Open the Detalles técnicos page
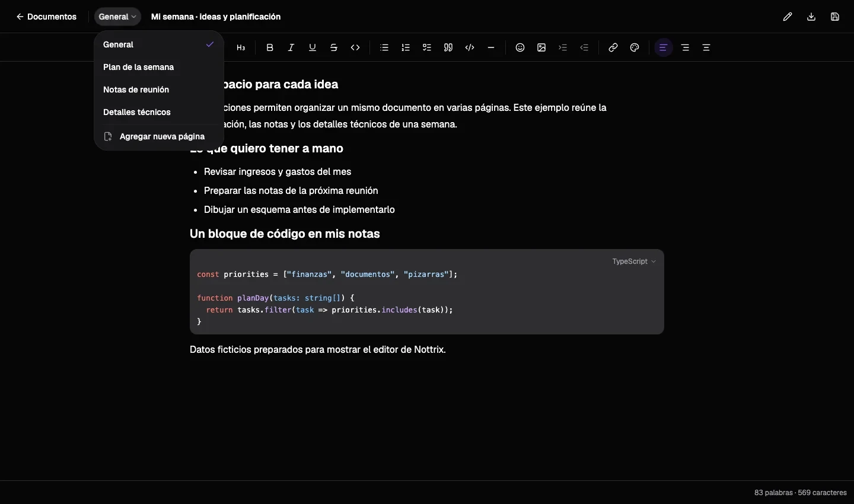The width and height of the screenshot is (854, 504). (x=158, y=112)
